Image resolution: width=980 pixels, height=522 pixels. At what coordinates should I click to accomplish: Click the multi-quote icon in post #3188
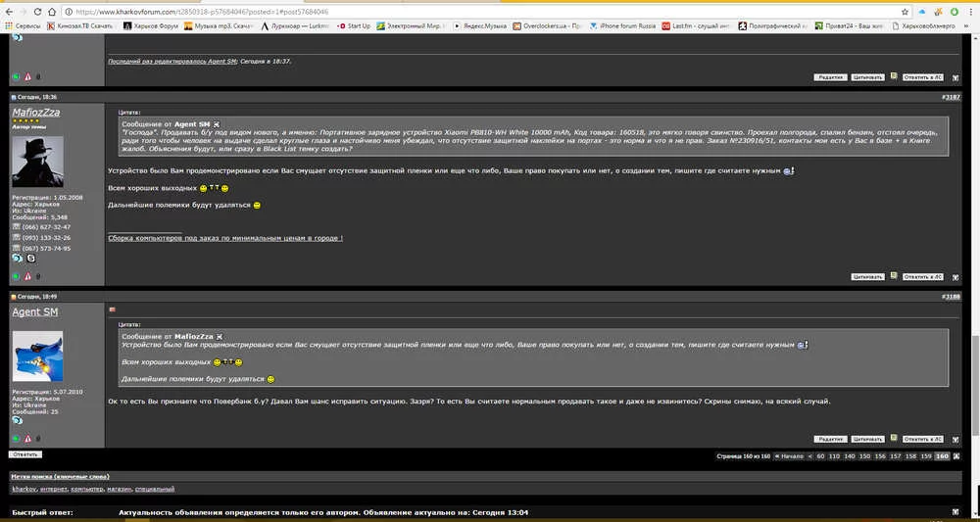[893, 439]
